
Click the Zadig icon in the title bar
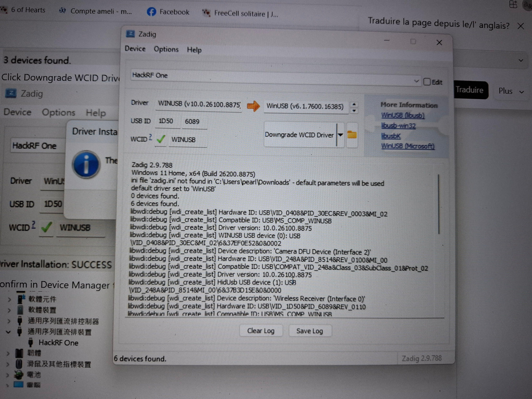130,34
